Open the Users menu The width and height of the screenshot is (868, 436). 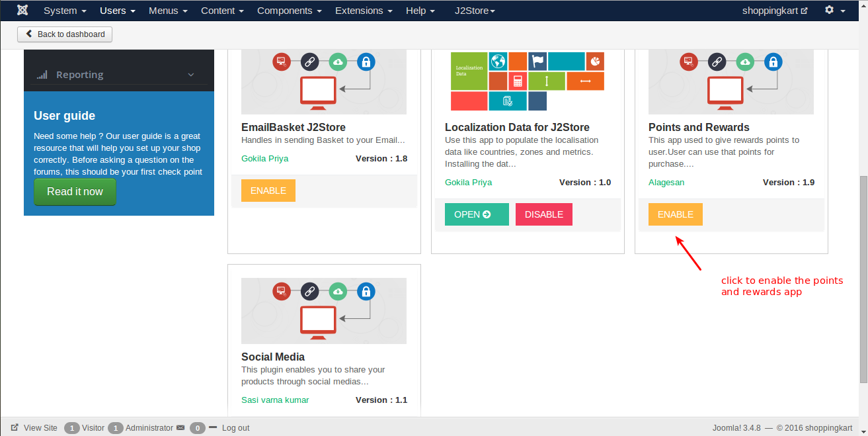pyautogui.click(x=117, y=11)
